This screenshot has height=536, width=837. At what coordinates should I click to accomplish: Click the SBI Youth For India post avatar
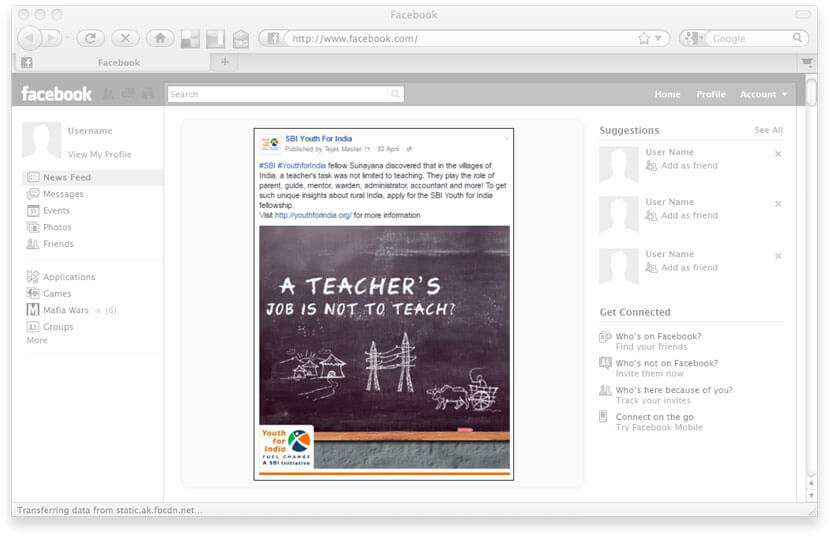(270, 143)
